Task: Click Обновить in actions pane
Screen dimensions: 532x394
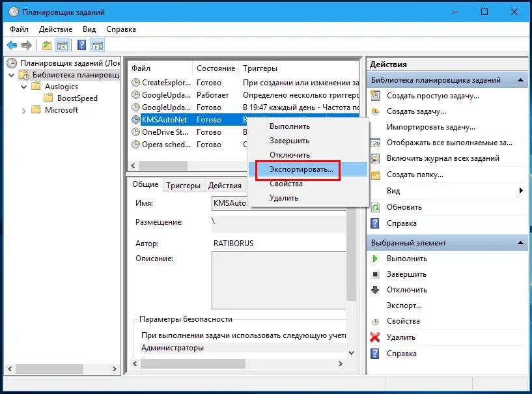Action: click(x=404, y=207)
